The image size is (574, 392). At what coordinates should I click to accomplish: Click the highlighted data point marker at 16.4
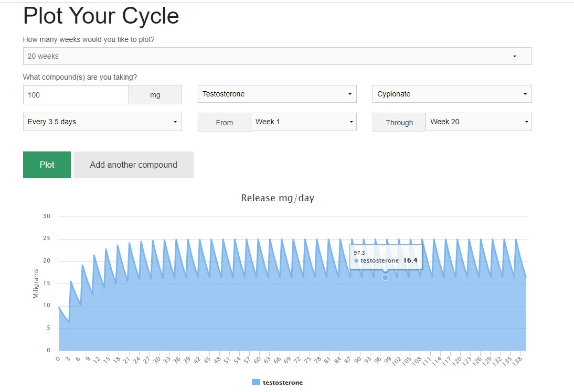point(385,277)
